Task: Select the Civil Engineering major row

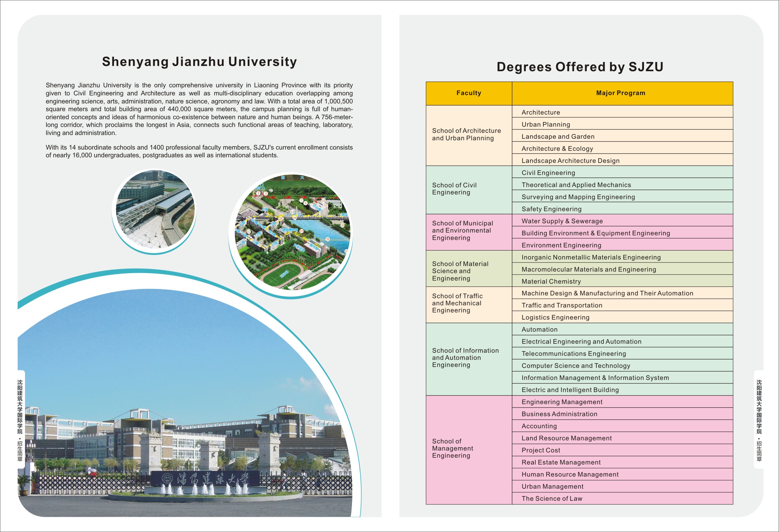Action: [x=622, y=172]
